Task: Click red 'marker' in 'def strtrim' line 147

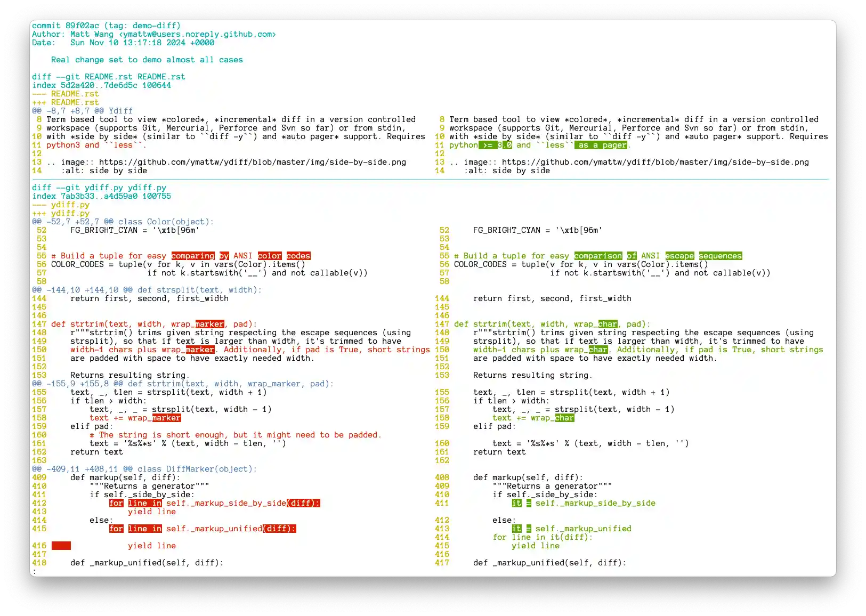Action: point(209,324)
